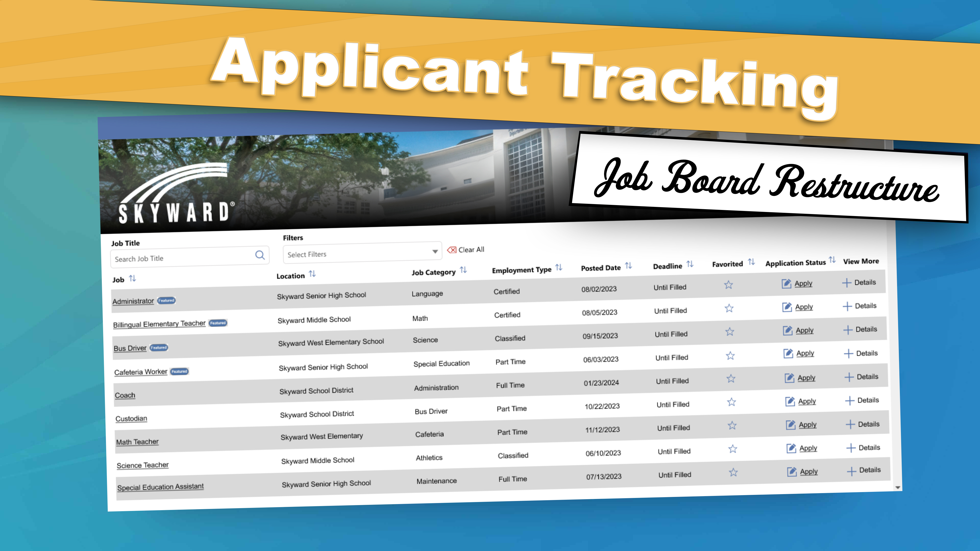
Task: Expand Details for the Administrator row
Action: pyautogui.click(x=859, y=283)
